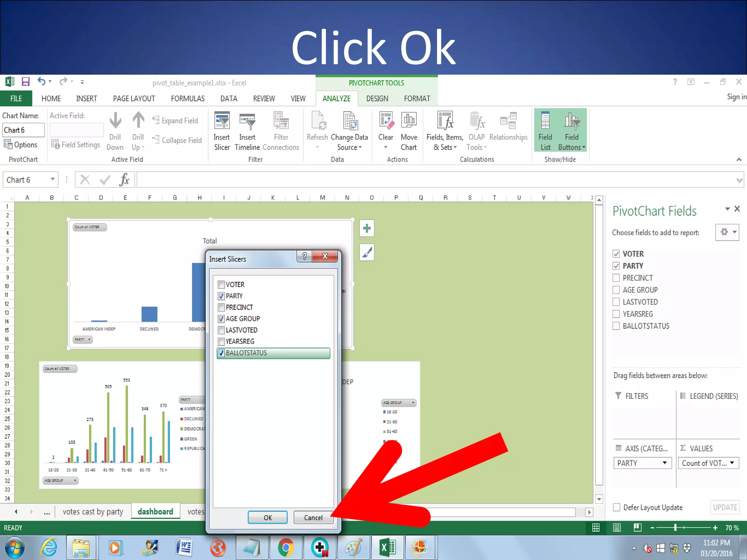Click the Clear actions icon

click(386, 121)
